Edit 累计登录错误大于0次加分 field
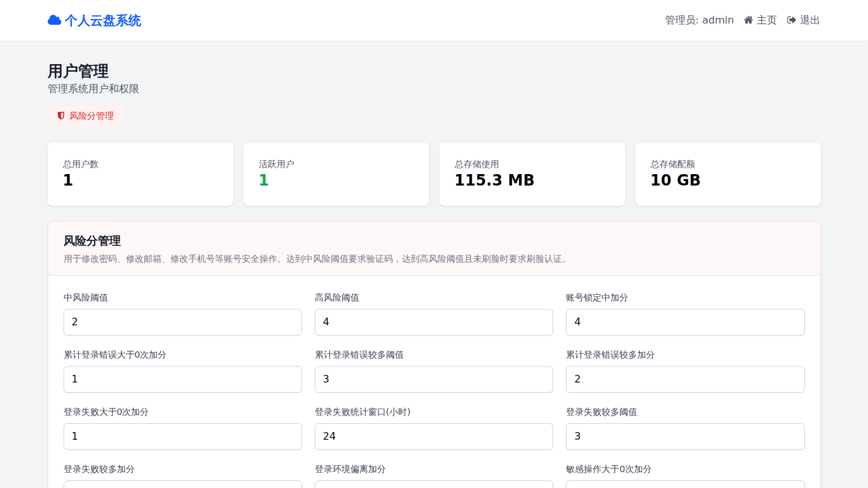This screenshot has width=868, height=488. point(183,379)
